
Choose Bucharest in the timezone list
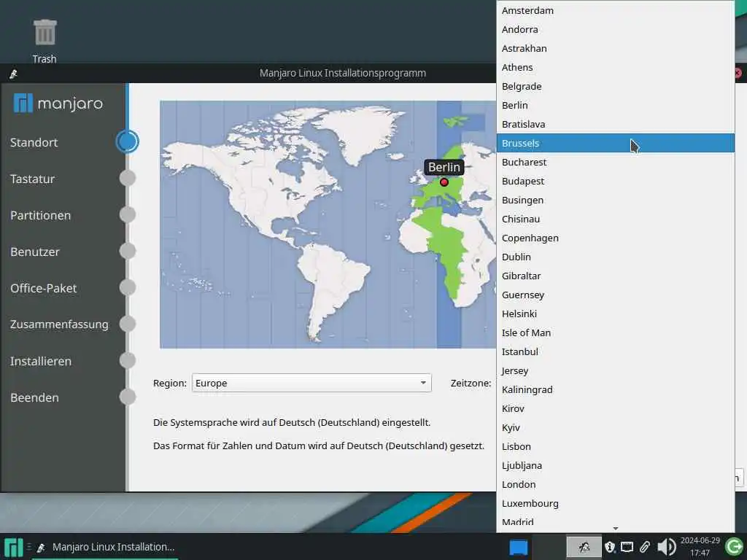click(x=616, y=162)
